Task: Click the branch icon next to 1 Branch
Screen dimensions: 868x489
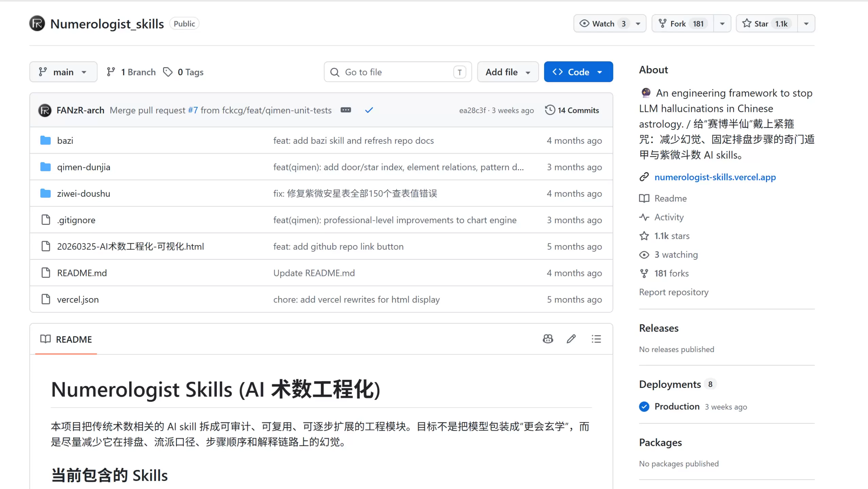Action: pyautogui.click(x=111, y=72)
